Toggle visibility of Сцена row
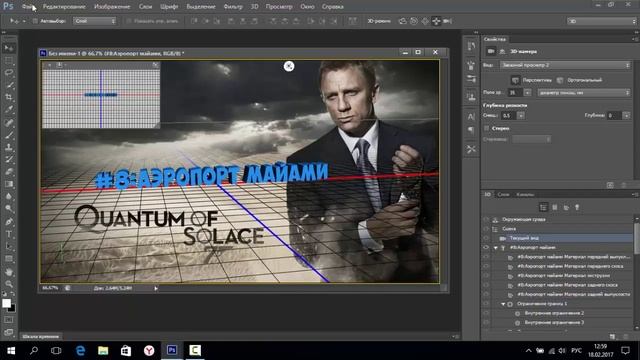Image resolution: width=640 pixels, height=360 pixels. [x=486, y=229]
